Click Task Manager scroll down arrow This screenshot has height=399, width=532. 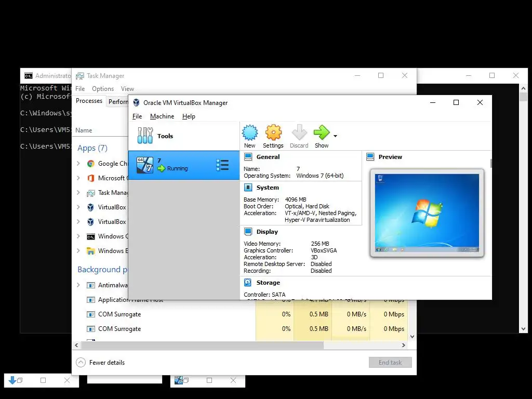[412, 337]
